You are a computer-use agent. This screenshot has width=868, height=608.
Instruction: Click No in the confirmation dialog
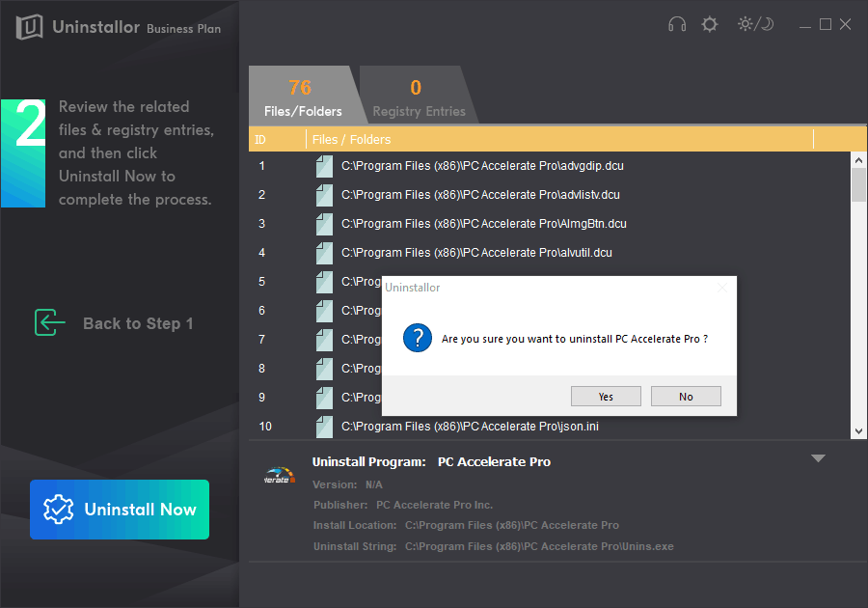point(686,397)
